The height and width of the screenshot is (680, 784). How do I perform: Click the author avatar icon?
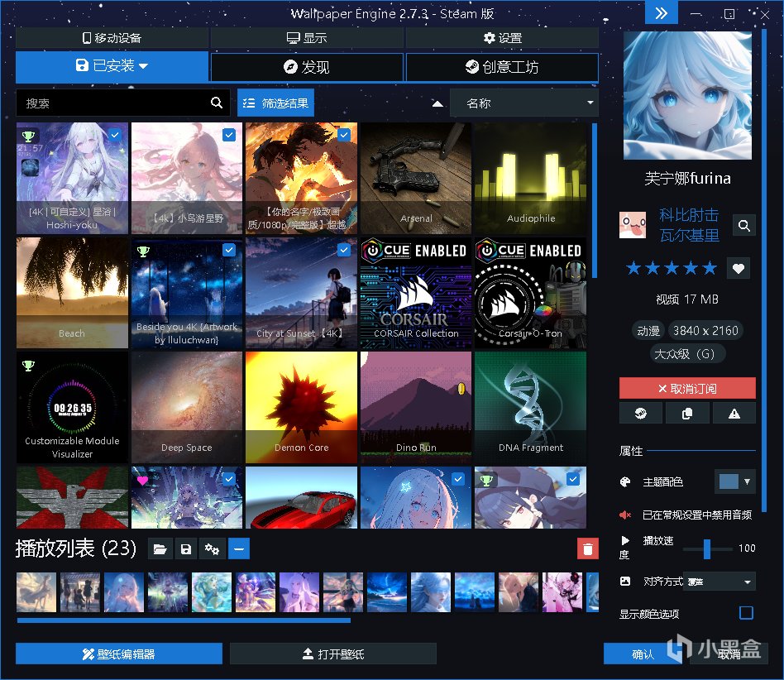point(633,225)
